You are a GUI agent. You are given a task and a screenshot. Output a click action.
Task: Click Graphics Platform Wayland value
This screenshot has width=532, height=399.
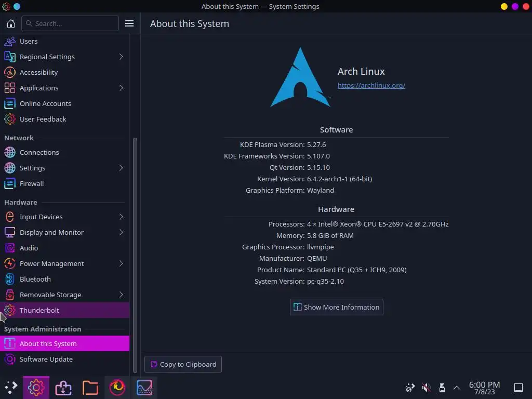click(320, 190)
